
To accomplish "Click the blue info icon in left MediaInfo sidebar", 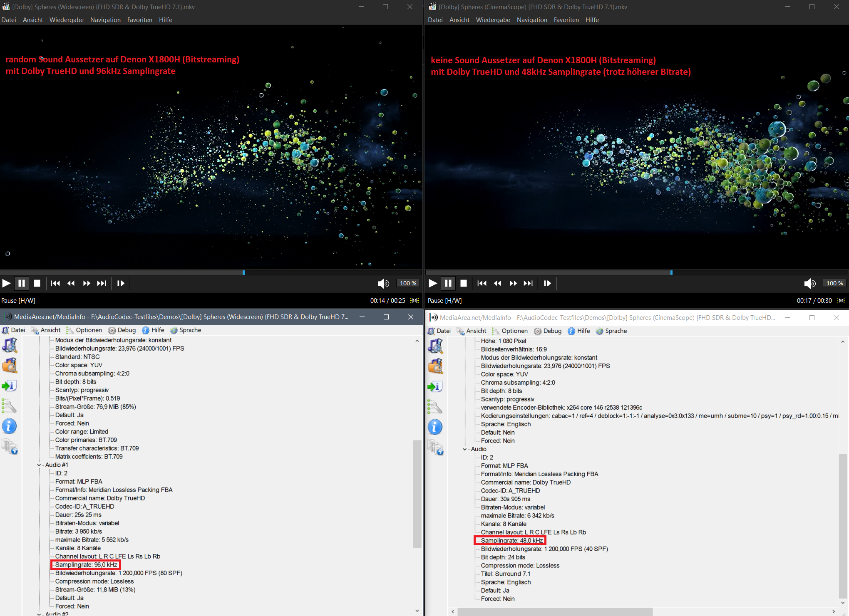I will click(x=9, y=426).
